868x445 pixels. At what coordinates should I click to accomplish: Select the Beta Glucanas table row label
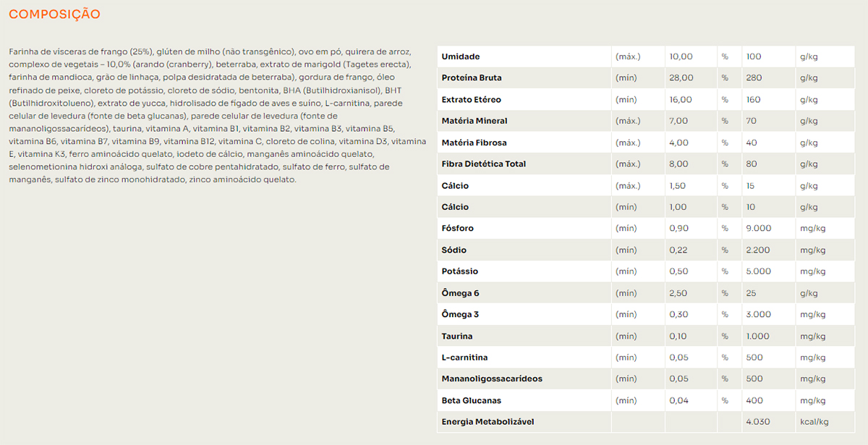coord(471,401)
